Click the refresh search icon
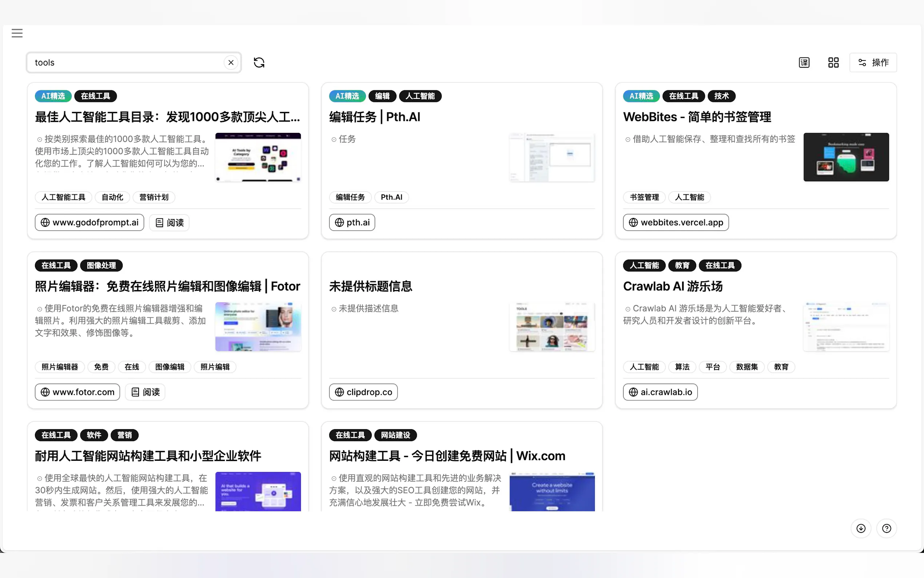 point(259,63)
